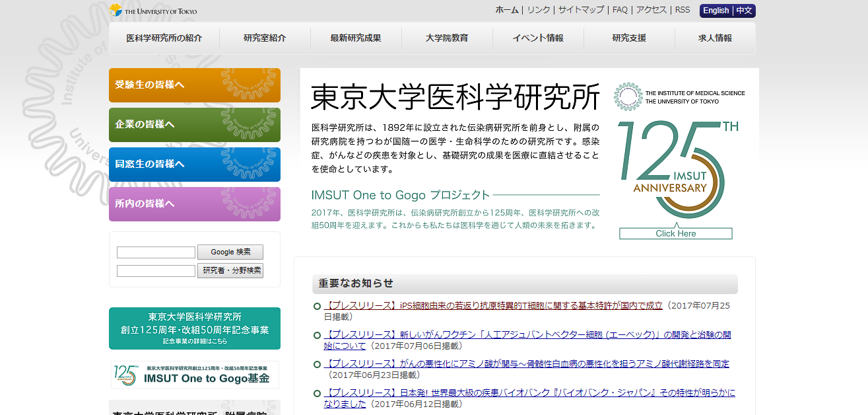Viewport: 868px width, 415px height.
Task: Open 最新研究成果 menu
Action: [x=356, y=38]
